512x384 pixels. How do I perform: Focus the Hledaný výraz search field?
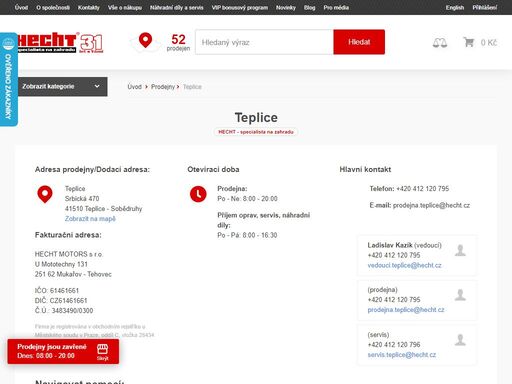point(264,42)
